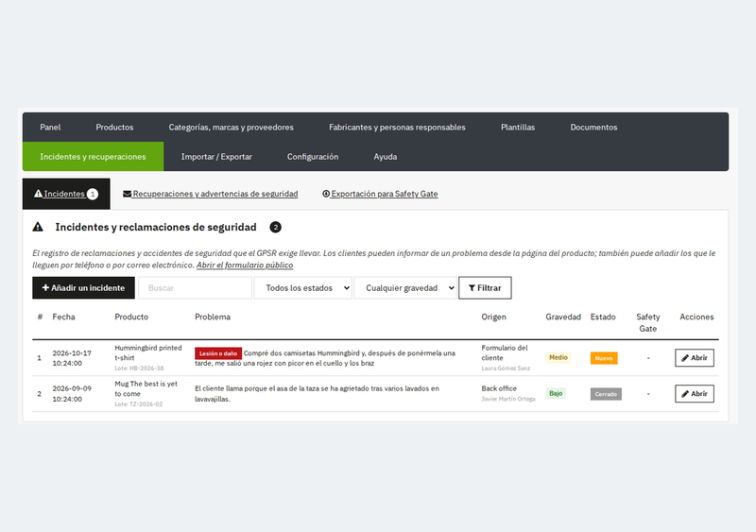Click the orange Nuevo status badge
Viewport: 756px width, 532px height.
604,358
